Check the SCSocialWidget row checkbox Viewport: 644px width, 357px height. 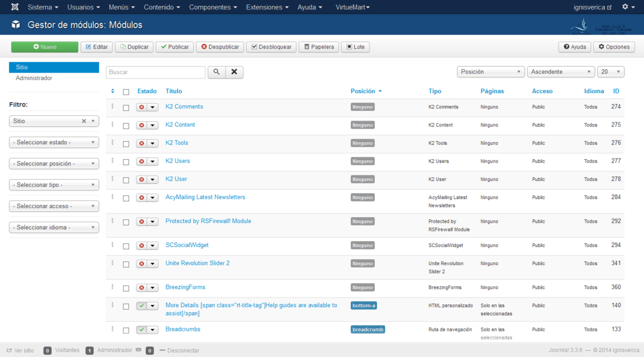(126, 246)
